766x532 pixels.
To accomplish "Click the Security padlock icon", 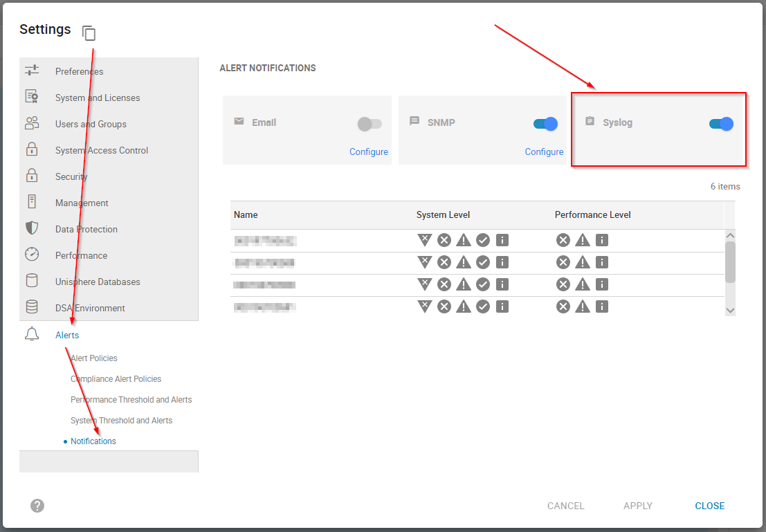I will 32,176.
